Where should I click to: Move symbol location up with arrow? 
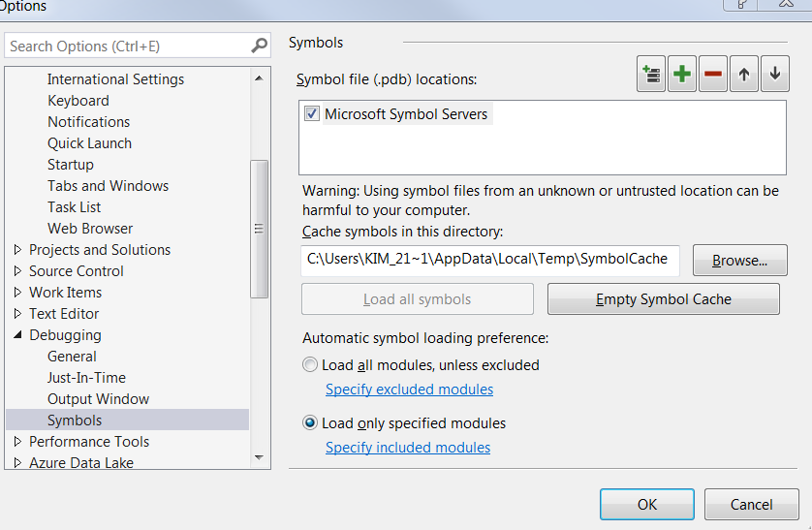[744, 74]
